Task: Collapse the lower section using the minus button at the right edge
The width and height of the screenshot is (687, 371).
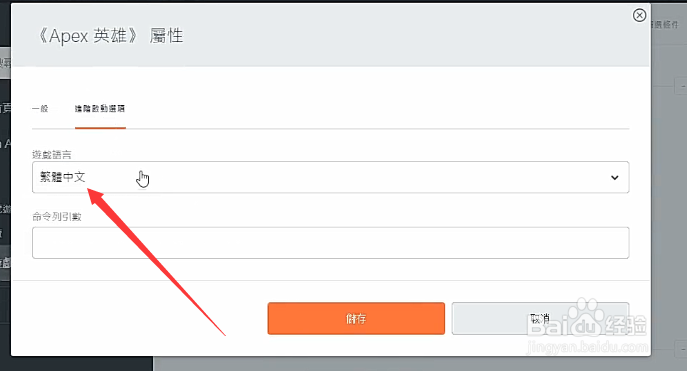Action: [x=682, y=349]
